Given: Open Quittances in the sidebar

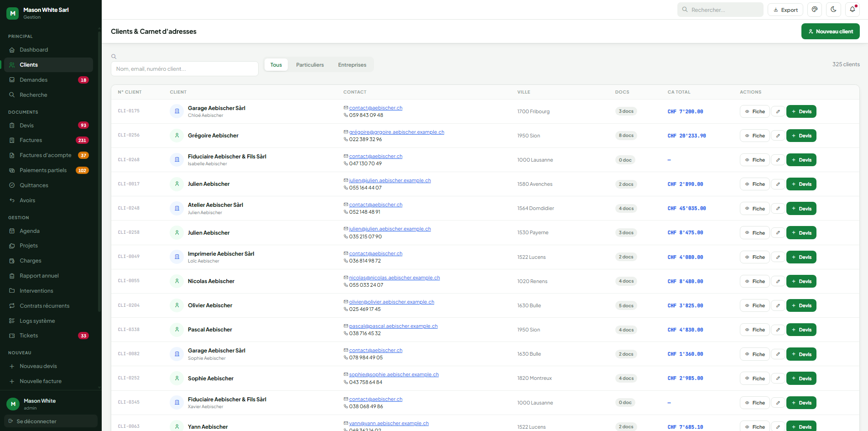Looking at the screenshot, I should pos(49,185).
